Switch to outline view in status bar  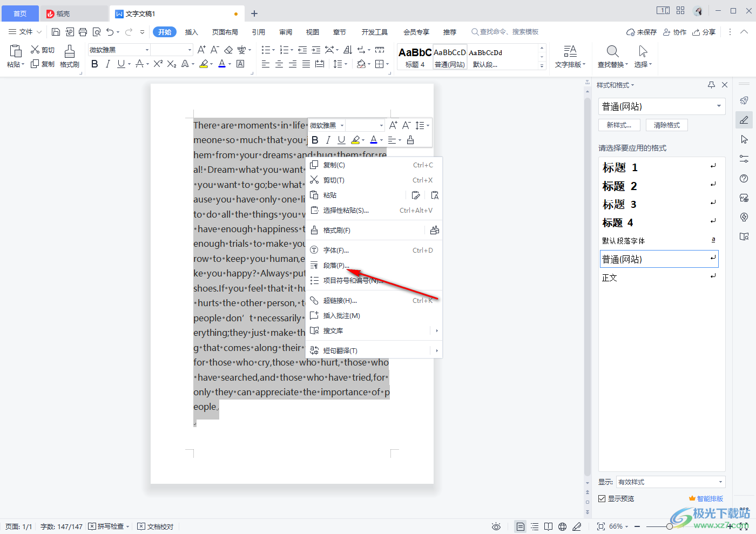pyautogui.click(x=535, y=526)
